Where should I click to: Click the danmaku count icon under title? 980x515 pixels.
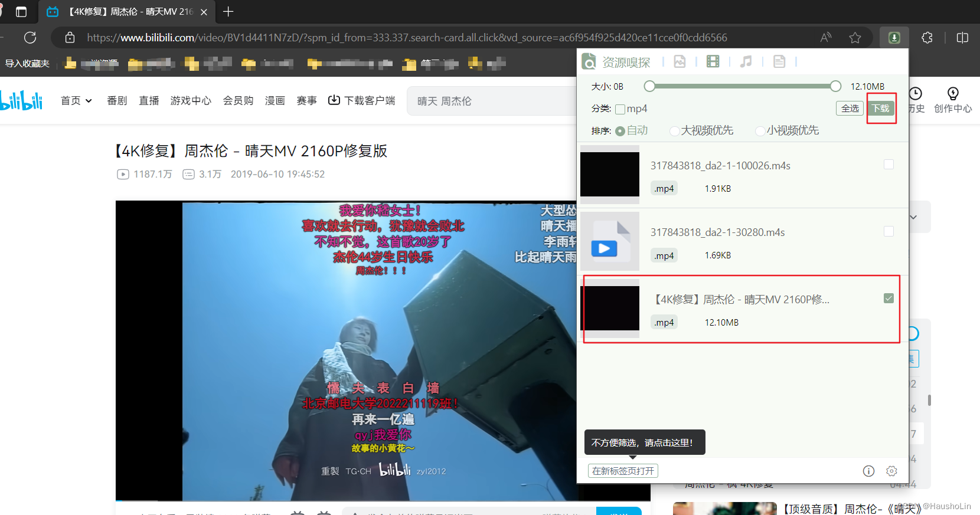(188, 174)
